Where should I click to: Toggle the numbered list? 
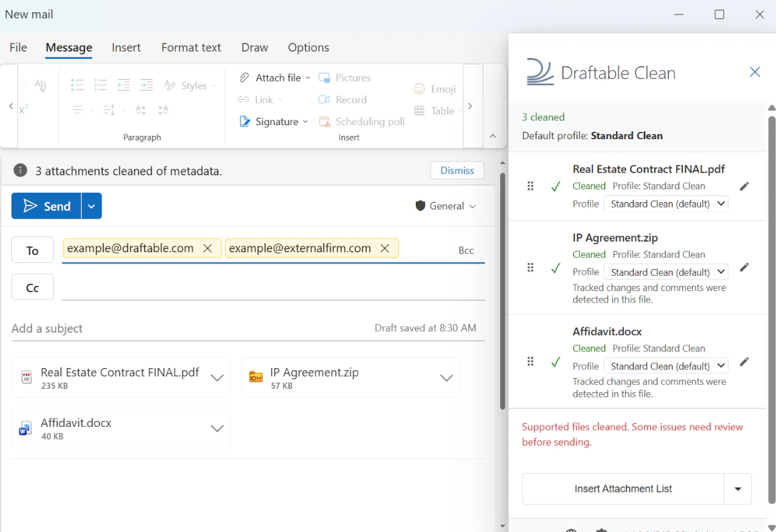click(100, 84)
